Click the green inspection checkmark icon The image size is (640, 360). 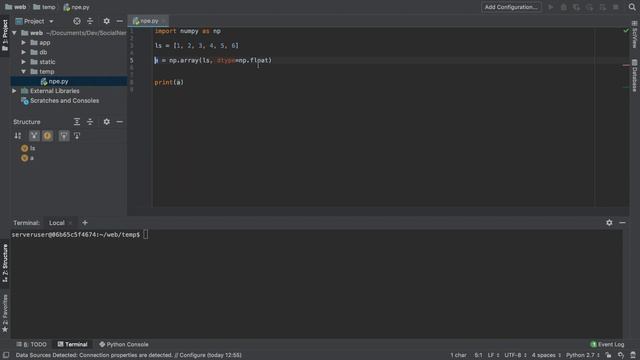pyautogui.click(x=626, y=31)
